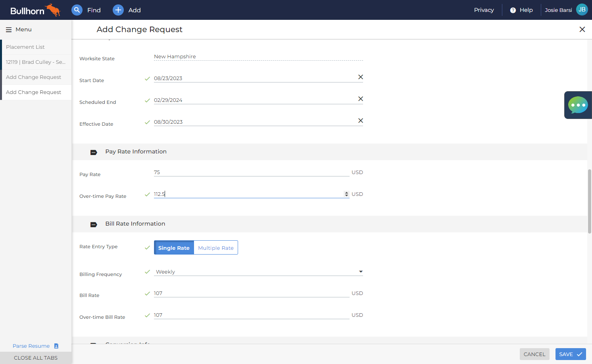Open the green chat bubble widget

578,105
